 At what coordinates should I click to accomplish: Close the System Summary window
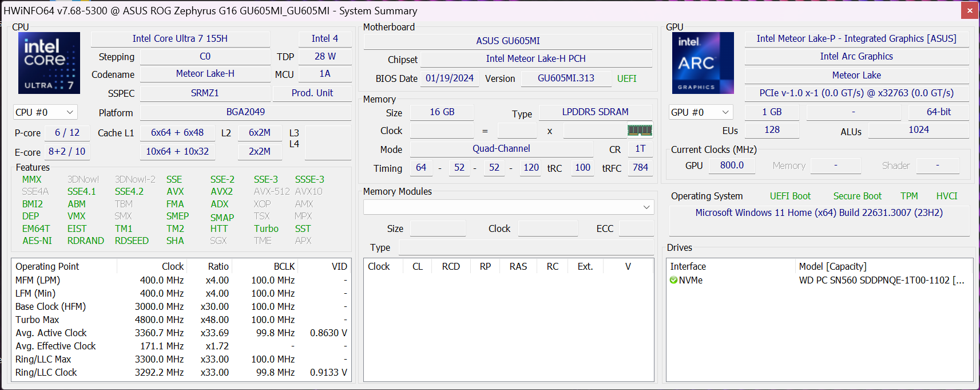[x=970, y=10]
